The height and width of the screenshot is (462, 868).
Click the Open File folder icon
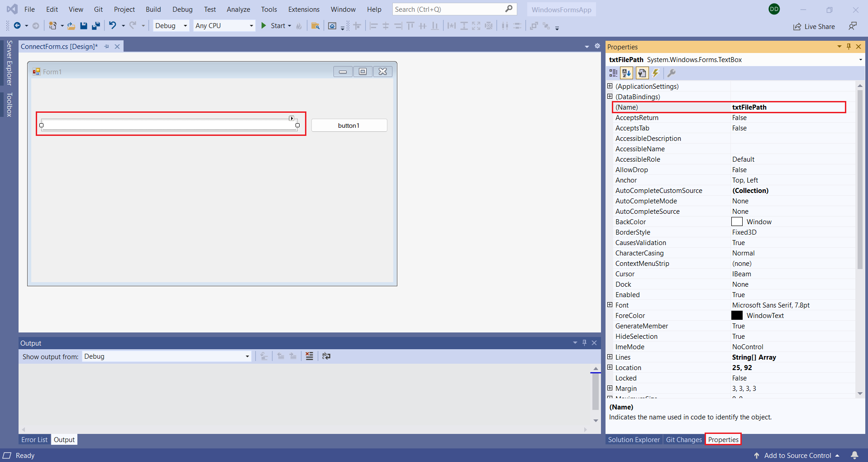pos(71,26)
